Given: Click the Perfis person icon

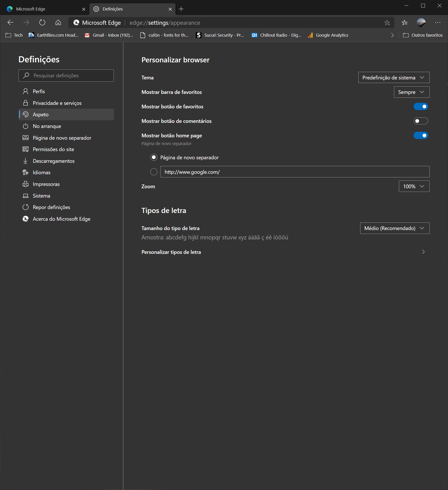Looking at the screenshot, I should click(x=25, y=91).
